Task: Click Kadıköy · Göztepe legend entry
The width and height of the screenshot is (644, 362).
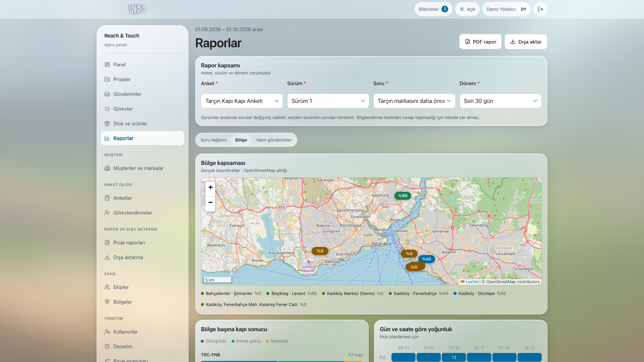Action: [x=480, y=293]
